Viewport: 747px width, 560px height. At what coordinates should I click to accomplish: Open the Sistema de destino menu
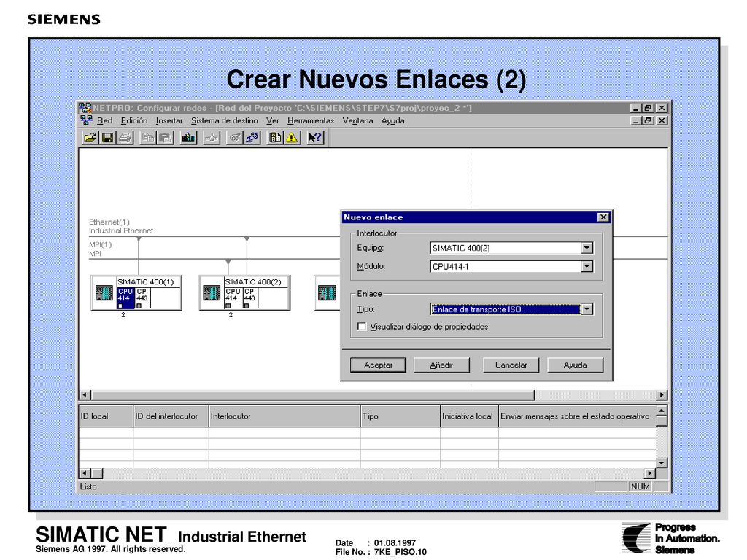pyautogui.click(x=225, y=121)
